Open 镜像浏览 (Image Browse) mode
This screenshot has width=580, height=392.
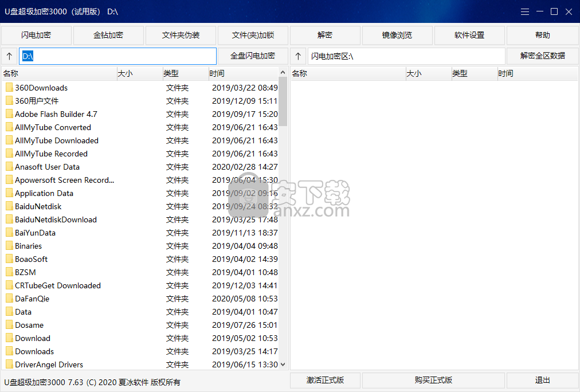tap(397, 35)
